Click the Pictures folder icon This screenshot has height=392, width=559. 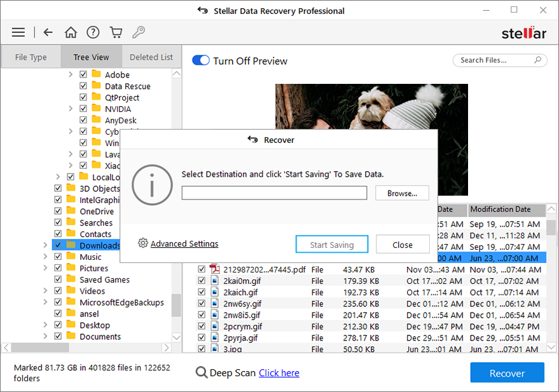[71, 267]
